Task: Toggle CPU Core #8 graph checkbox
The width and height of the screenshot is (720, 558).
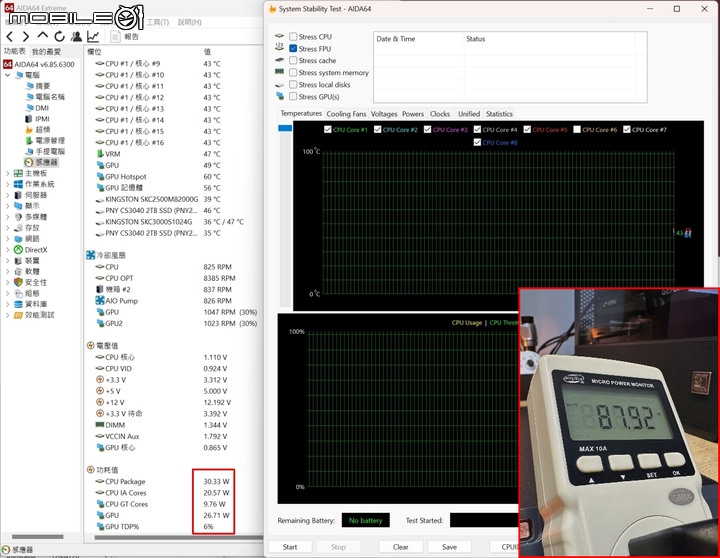Action: pyautogui.click(x=477, y=142)
